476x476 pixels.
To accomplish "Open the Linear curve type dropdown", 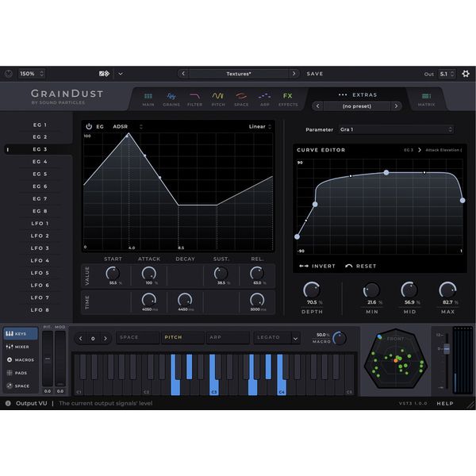I will pos(260,126).
